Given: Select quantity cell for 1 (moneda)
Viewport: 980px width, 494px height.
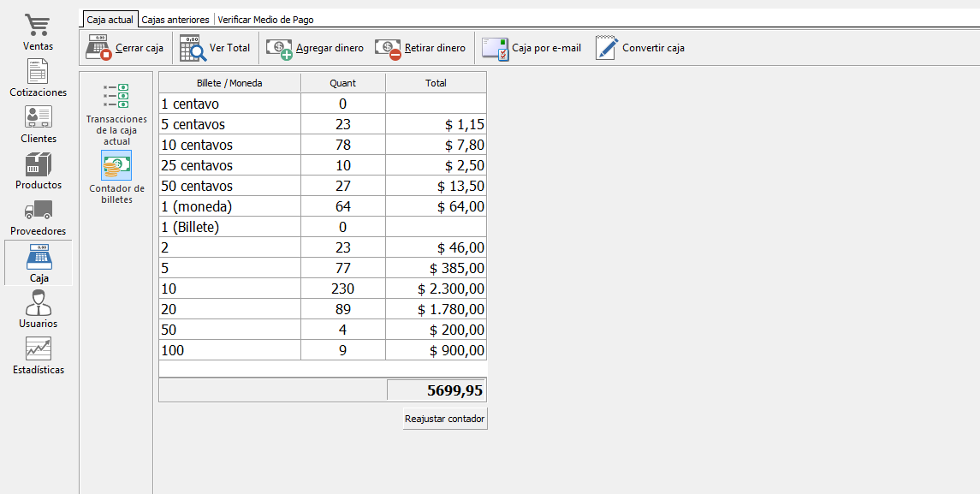Looking at the screenshot, I should [342, 206].
